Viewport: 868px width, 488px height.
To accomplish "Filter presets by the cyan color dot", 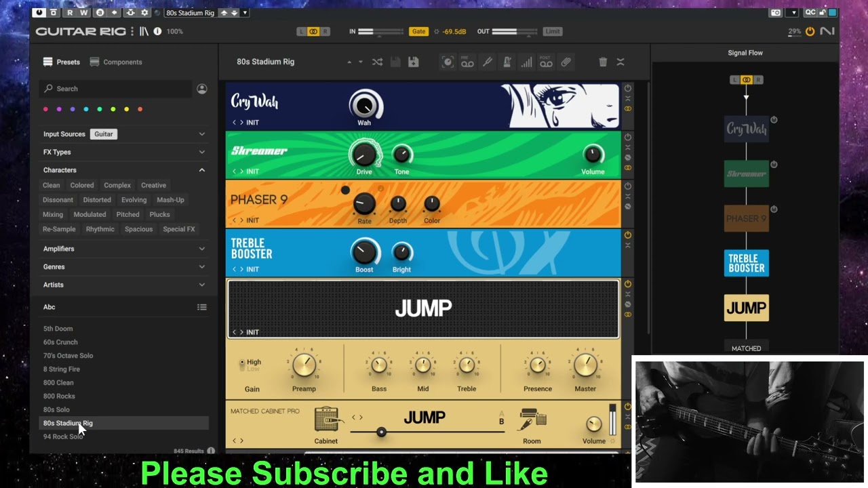I will coord(86,109).
